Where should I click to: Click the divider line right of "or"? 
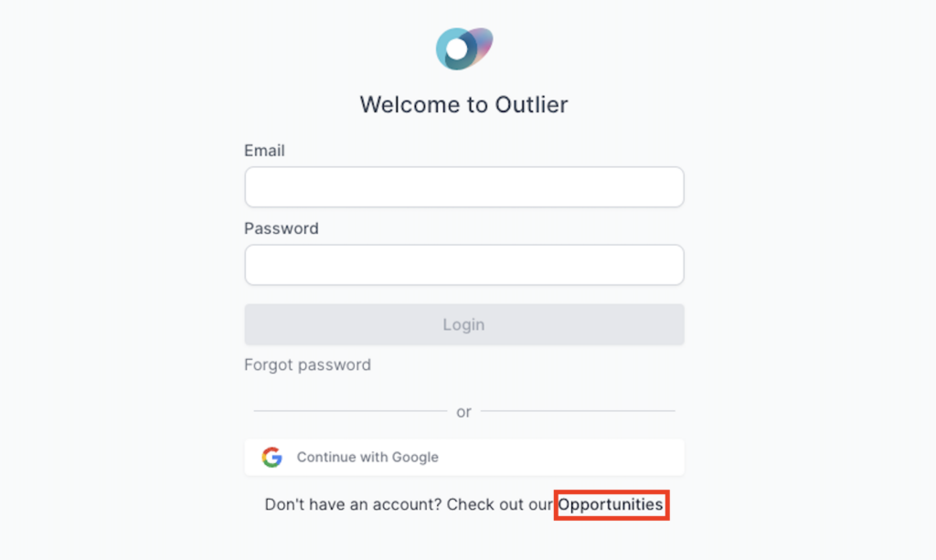pyautogui.click(x=578, y=412)
